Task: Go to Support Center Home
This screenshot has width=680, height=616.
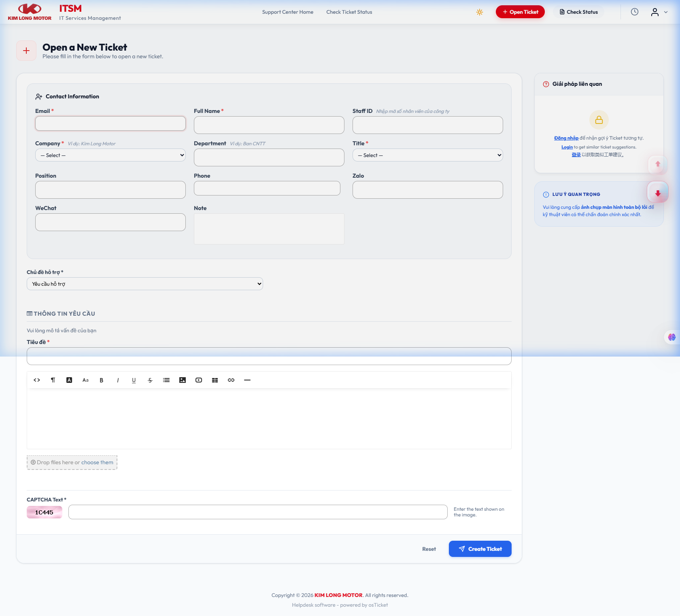Action: [288, 12]
